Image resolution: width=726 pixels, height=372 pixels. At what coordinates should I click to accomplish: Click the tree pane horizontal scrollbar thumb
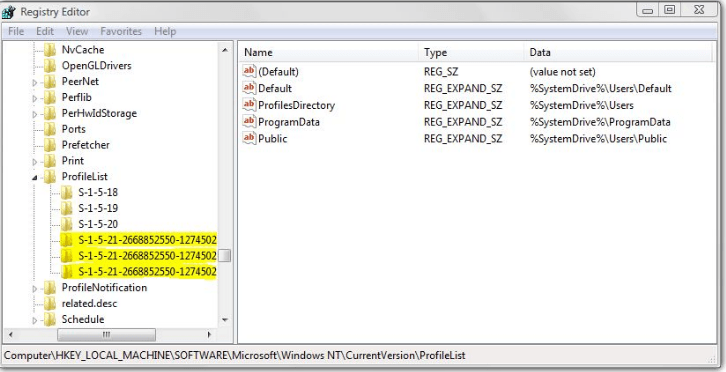(106, 334)
